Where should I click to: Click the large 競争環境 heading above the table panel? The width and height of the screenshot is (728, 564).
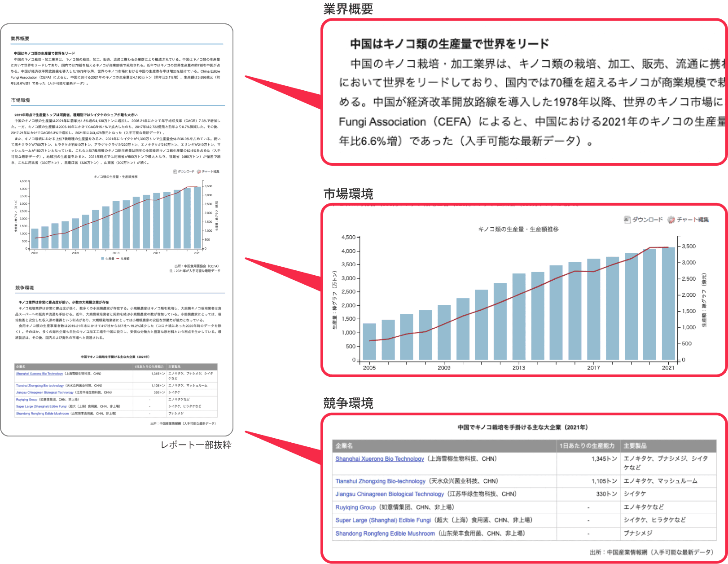coord(348,403)
